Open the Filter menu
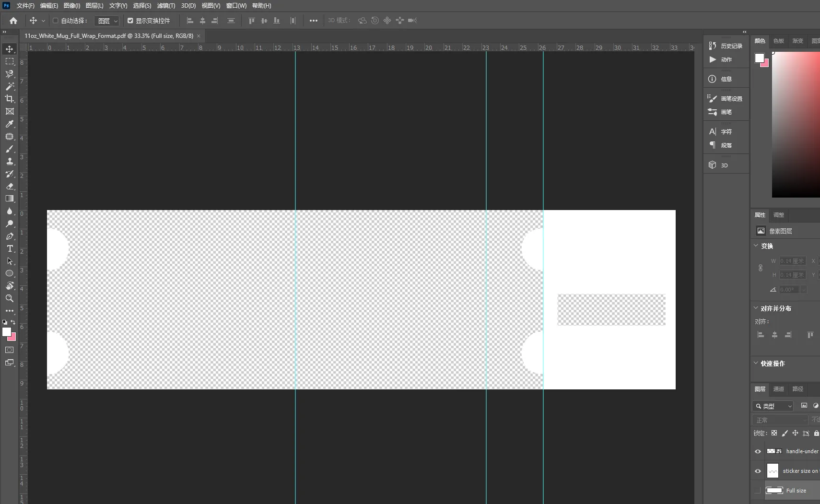This screenshot has height=504, width=820. coord(166,6)
